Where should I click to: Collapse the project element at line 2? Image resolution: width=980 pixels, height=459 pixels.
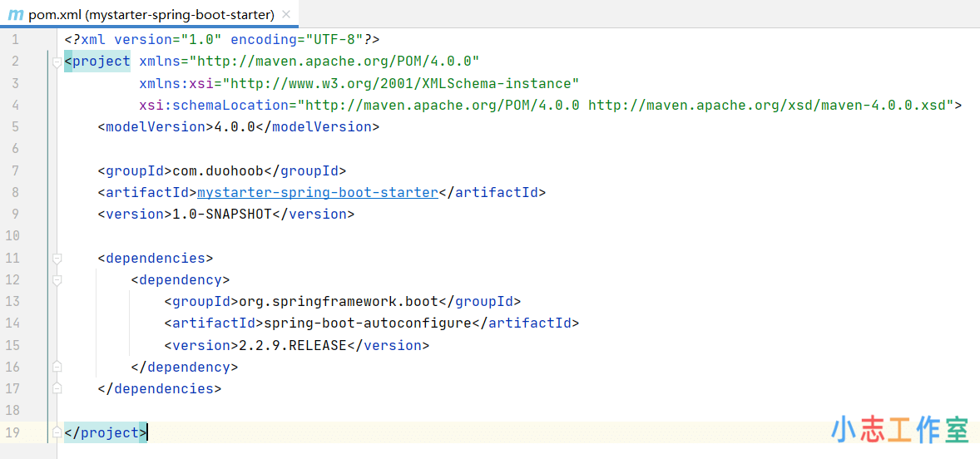[57, 62]
